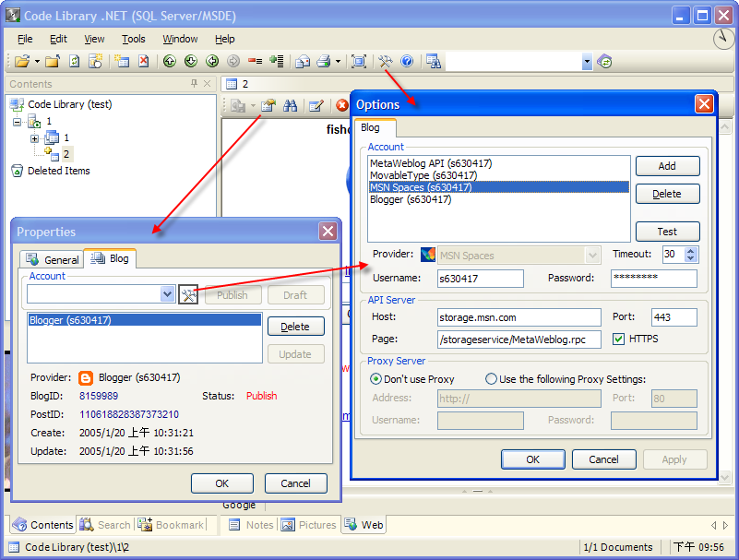Click the grayed move right arrow icon
The image size is (739, 560).
click(x=233, y=61)
